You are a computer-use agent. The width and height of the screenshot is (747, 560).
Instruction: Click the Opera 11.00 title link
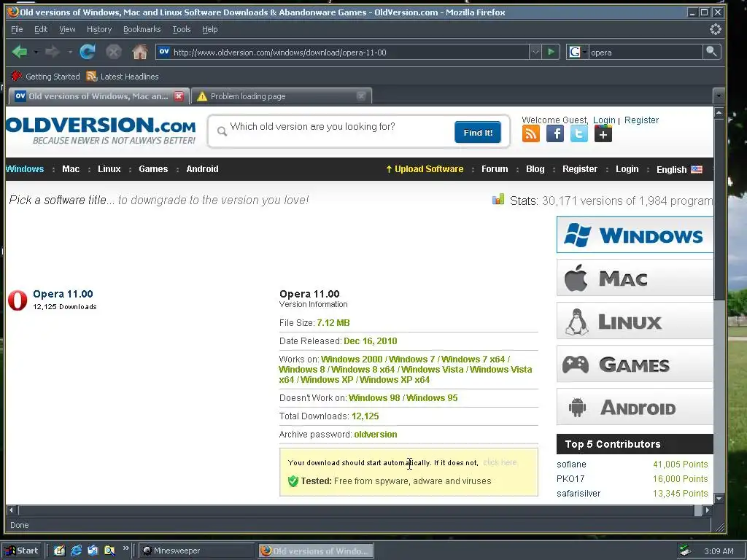[63, 294]
